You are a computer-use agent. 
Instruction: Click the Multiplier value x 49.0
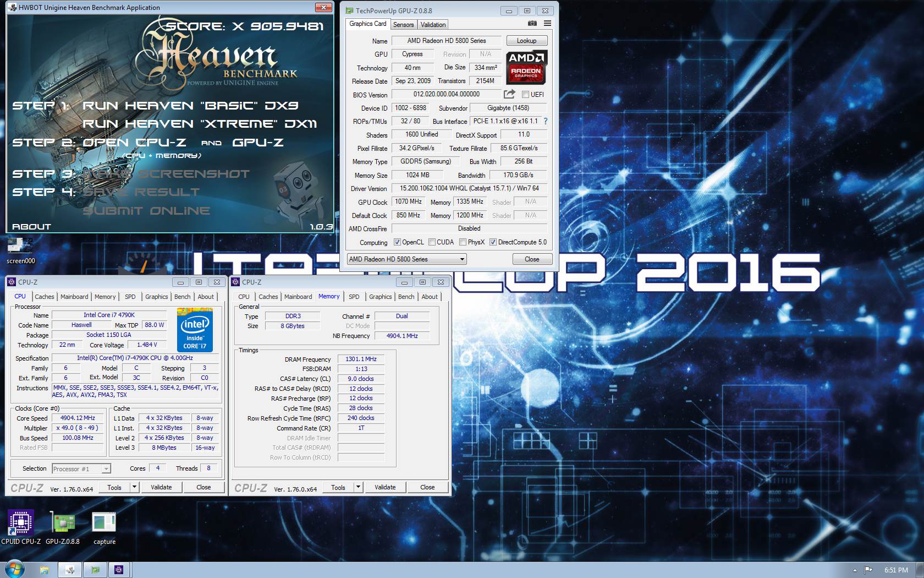(78, 428)
